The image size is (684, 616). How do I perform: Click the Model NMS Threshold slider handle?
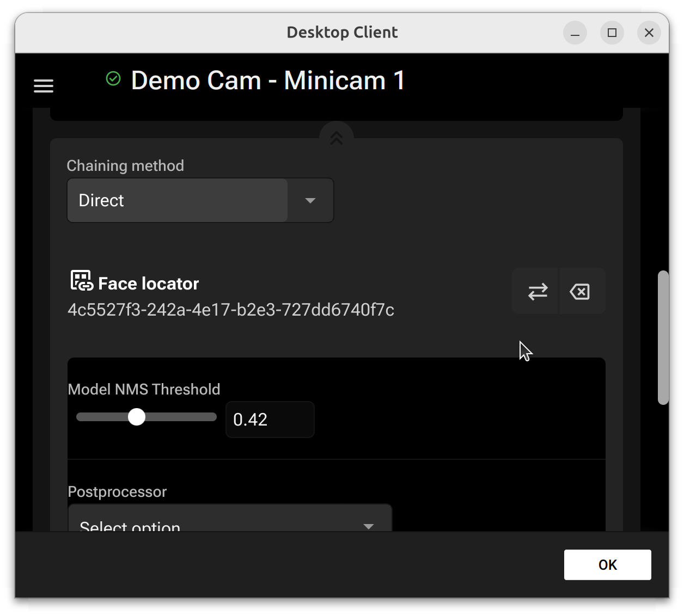pos(137,417)
